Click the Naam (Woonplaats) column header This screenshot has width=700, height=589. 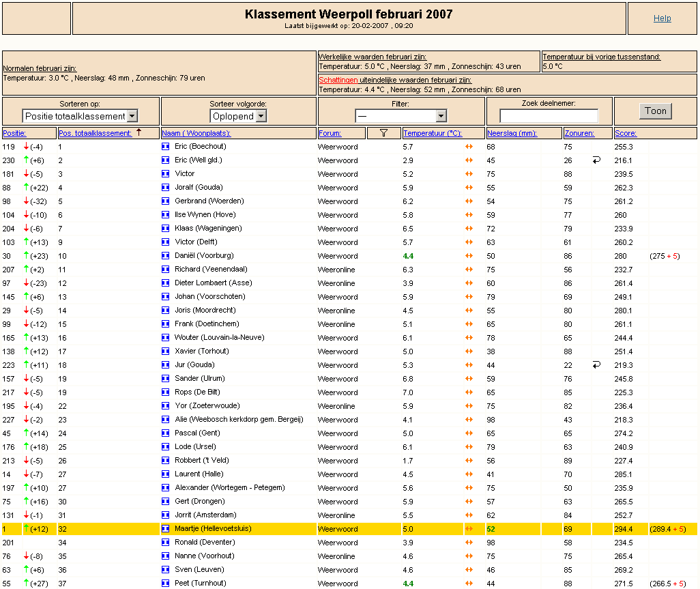196,133
